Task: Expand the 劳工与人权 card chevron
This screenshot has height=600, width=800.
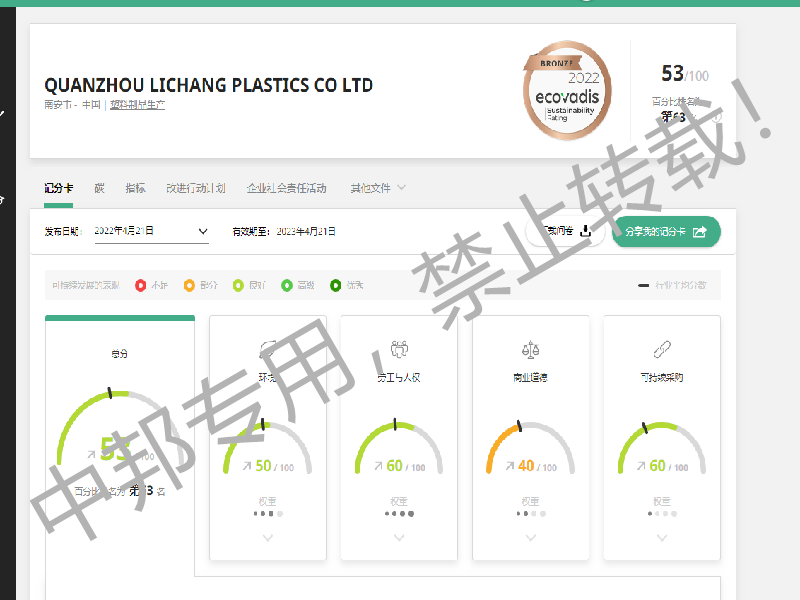Action: [399, 537]
